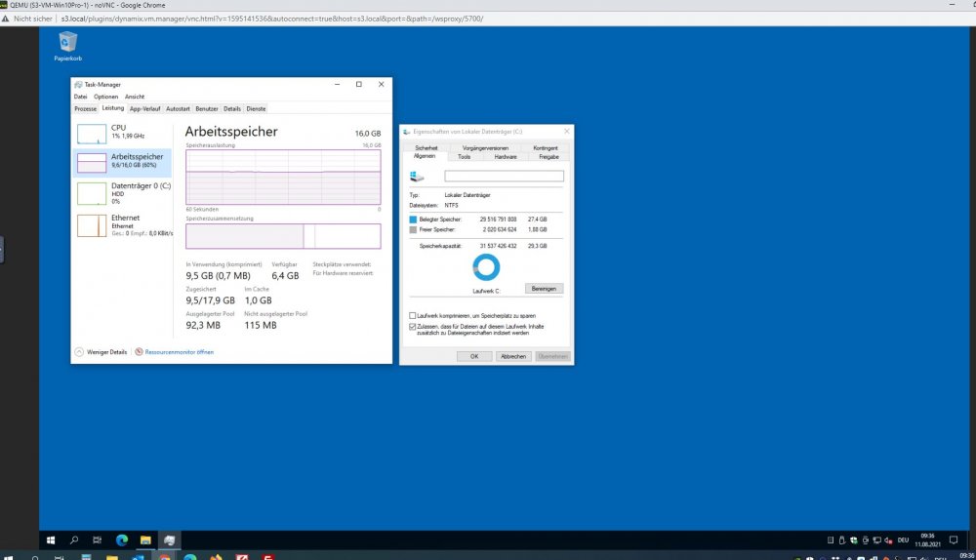Click the NTFS Dateisystem value
976x560 pixels.
pos(451,205)
